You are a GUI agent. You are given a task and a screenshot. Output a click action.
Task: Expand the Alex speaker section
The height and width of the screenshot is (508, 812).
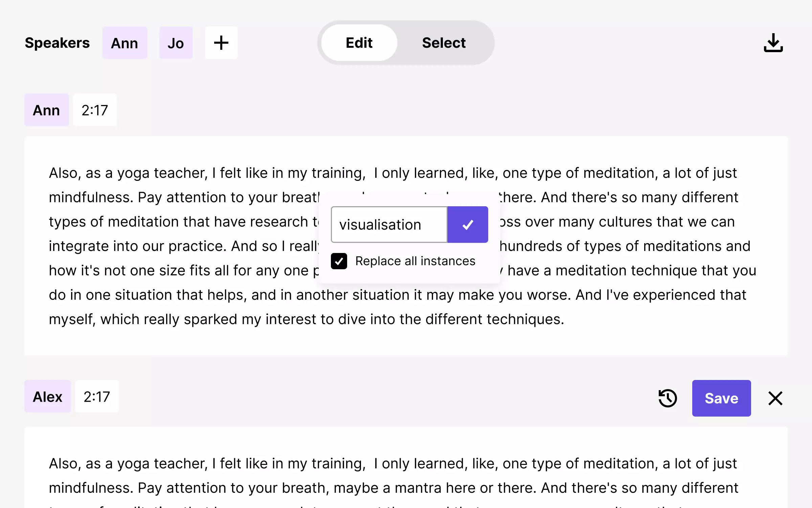[x=47, y=396]
